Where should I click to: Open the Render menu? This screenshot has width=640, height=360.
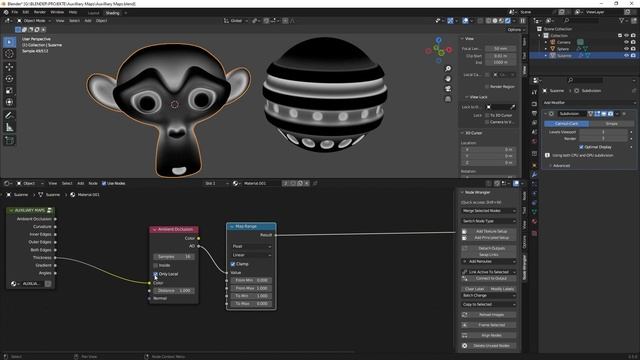coord(40,12)
